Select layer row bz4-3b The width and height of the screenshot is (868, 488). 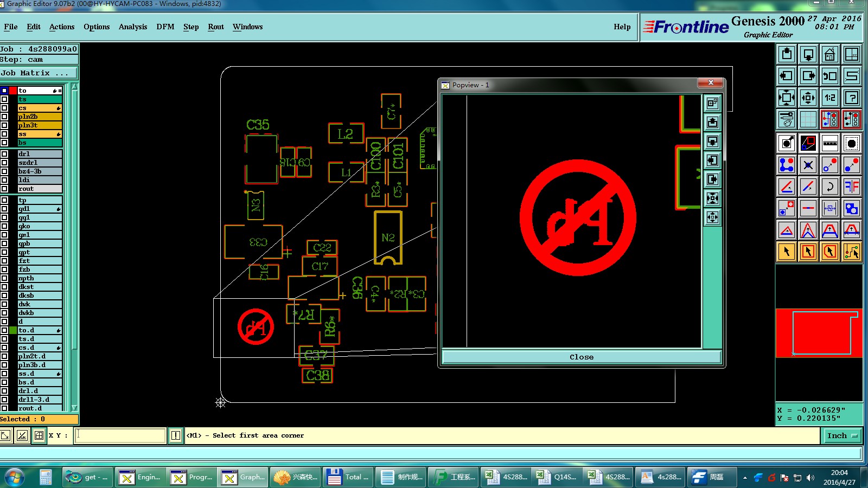pyautogui.click(x=40, y=171)
